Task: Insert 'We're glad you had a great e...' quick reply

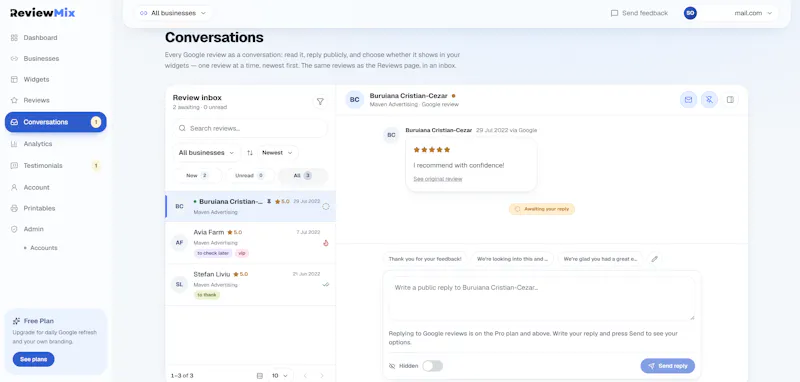Action: (600, 259)
